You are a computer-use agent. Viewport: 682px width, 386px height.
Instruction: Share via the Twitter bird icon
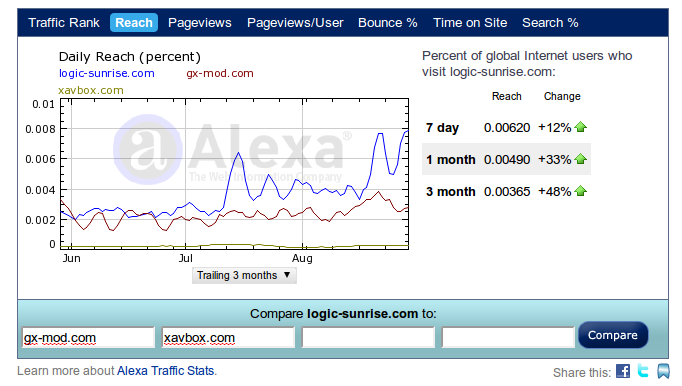pos(643,371)
